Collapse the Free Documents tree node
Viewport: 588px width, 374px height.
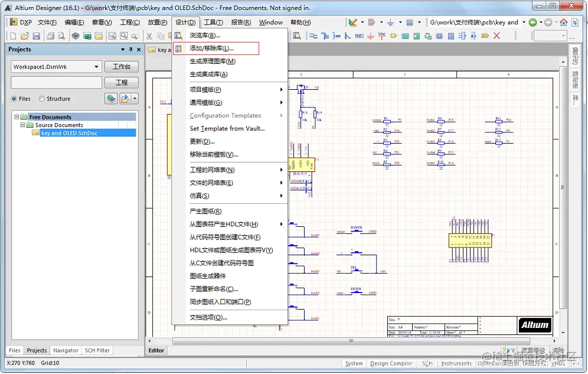[17, 117]
